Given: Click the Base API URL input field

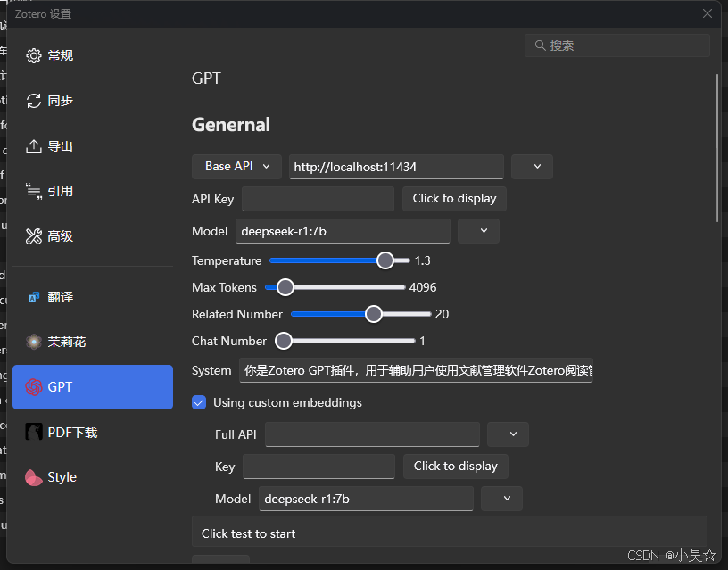Looking at the screenshot, I should click(396, 167).
